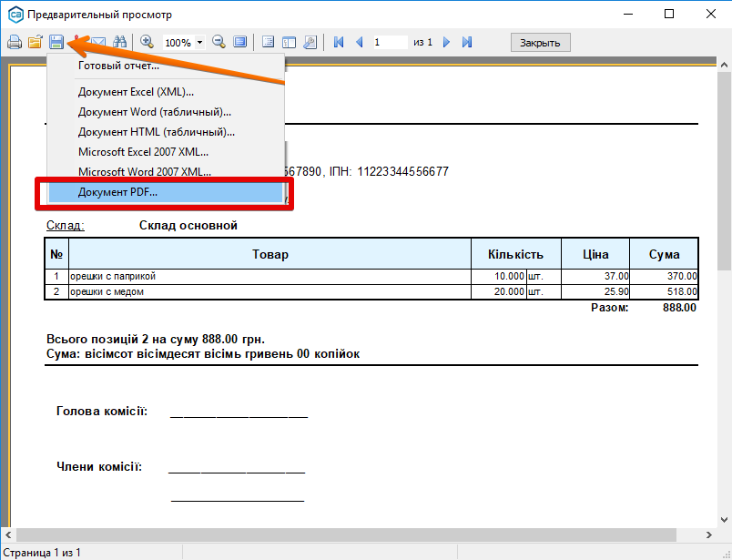Click the horizontal scrollbar right arrow
Viewport: 732px width, 560px height.
(709, 535)
